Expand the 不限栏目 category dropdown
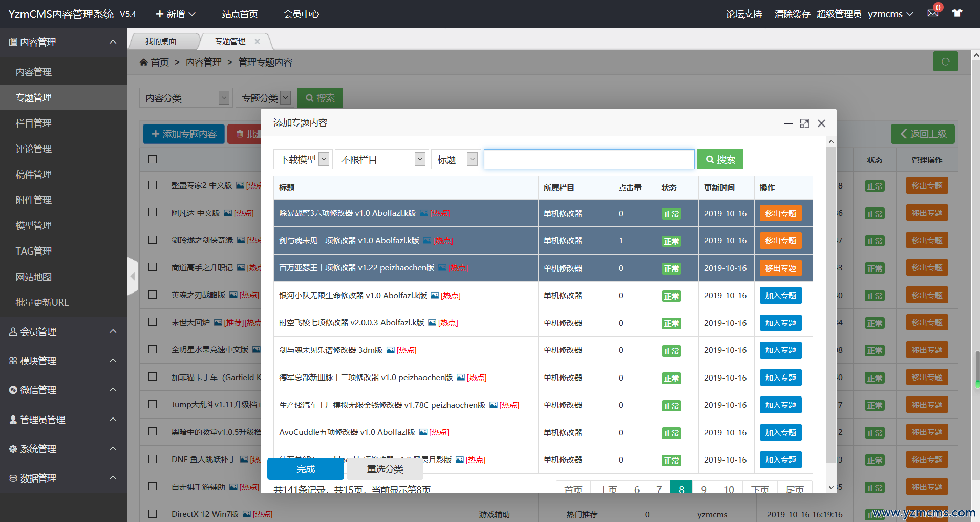 382,159
